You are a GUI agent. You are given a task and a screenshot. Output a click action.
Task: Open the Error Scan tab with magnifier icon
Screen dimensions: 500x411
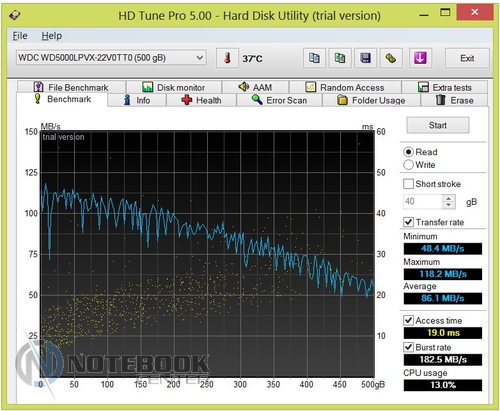coord(279,100)
